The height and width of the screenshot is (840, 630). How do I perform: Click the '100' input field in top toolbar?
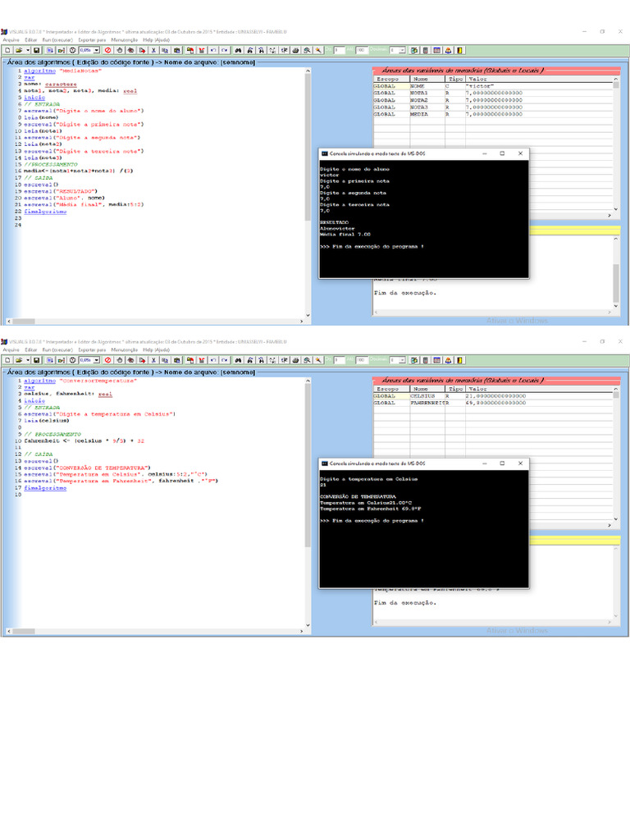pyautogui.click(x=362, y=50)
